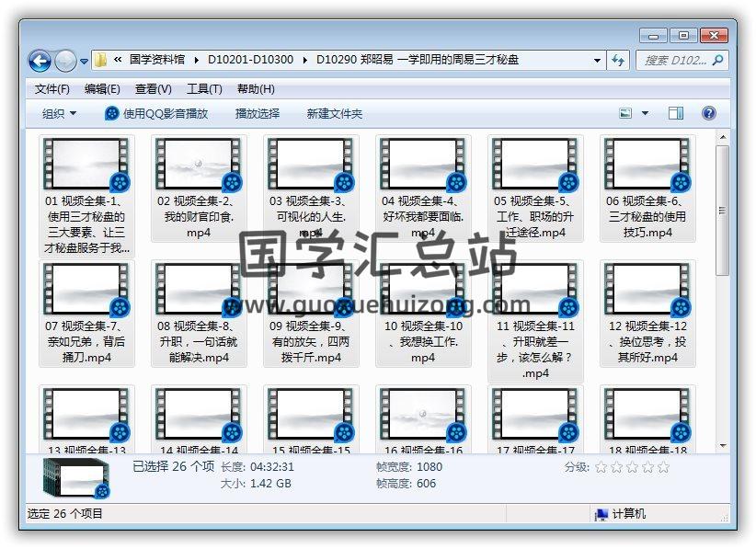Select video 08 升职，一句话就能解决 icon

coord(199,289)
